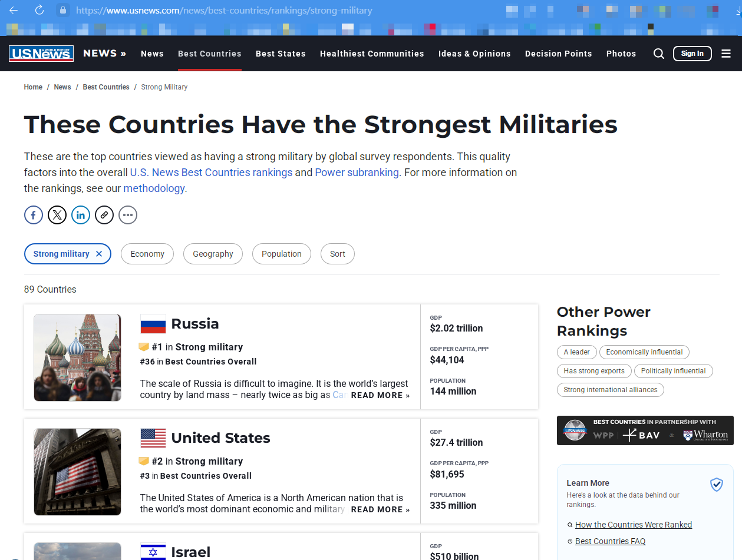Open the Best Countries FAQ link
This screenshot has height=560, width=742.
(x=610, y=541)
